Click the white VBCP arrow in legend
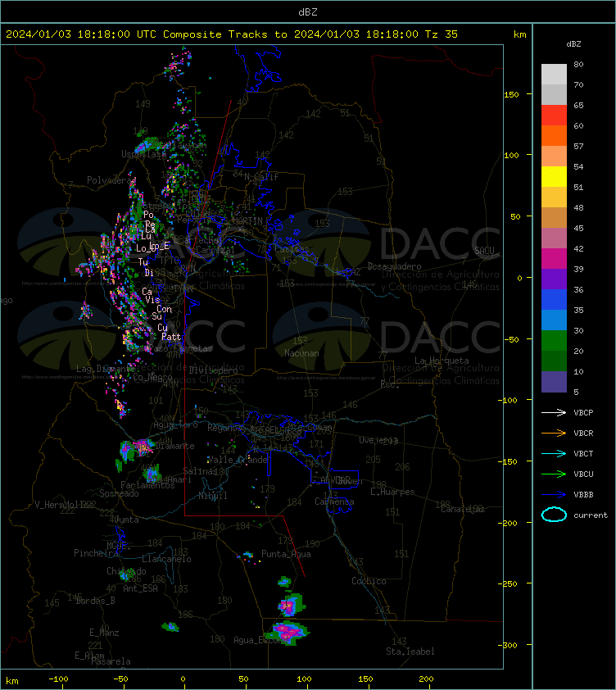 554,412
